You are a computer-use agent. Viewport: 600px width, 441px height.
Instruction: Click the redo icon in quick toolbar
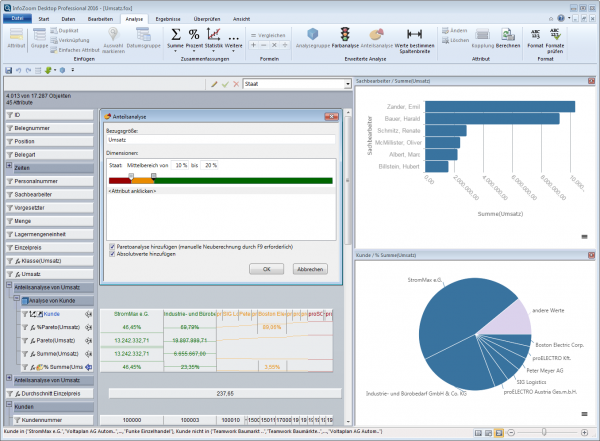click(28, 70)
